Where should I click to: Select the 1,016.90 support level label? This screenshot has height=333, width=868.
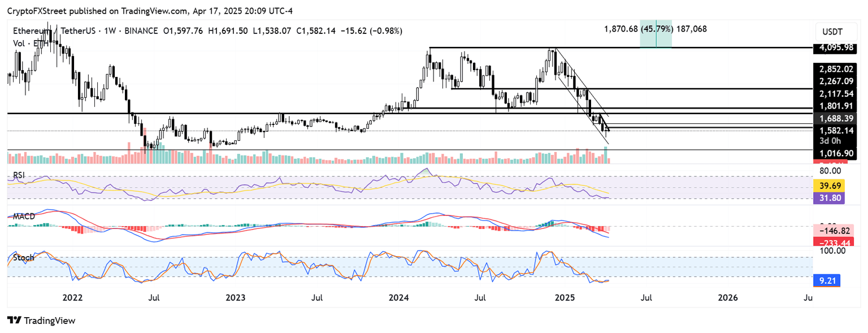point(833,153)
